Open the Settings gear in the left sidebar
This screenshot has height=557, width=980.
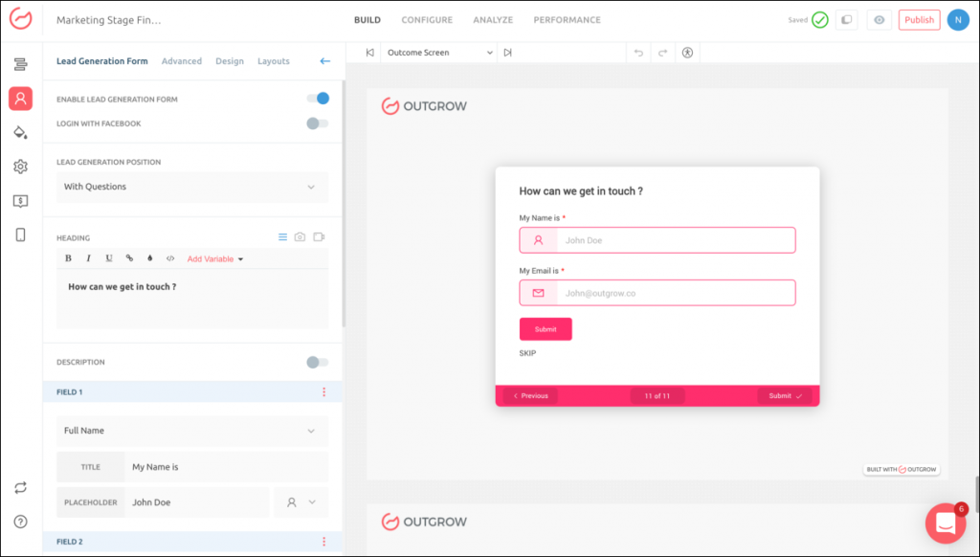pos(20,167)
